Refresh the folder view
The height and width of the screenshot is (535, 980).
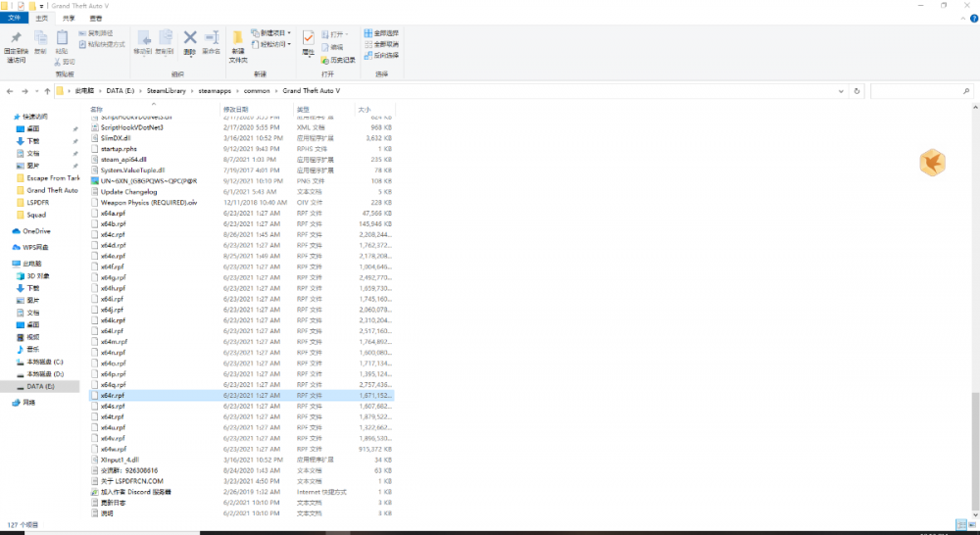pos(857,91)
